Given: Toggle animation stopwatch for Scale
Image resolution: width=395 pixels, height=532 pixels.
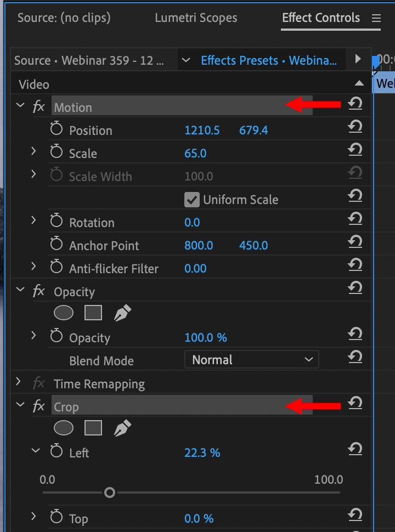Looking at the screenshot, I should coord(57,152).
